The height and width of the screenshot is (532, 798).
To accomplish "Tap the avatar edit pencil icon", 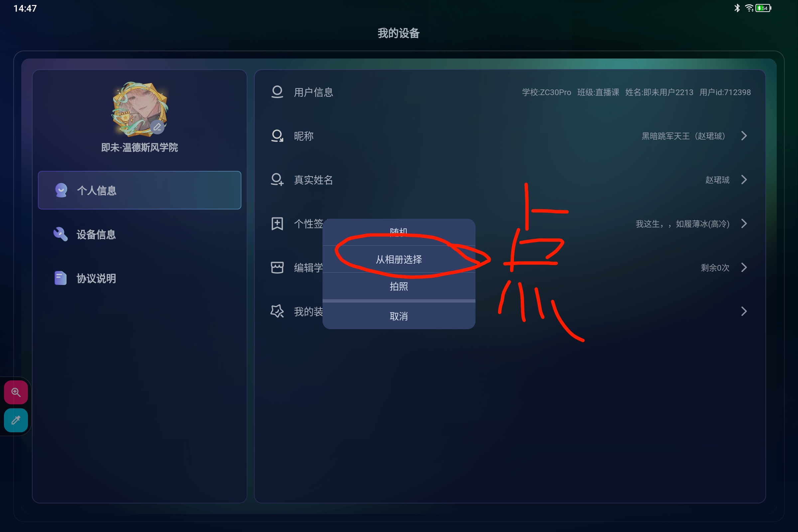I will point(157,127).
